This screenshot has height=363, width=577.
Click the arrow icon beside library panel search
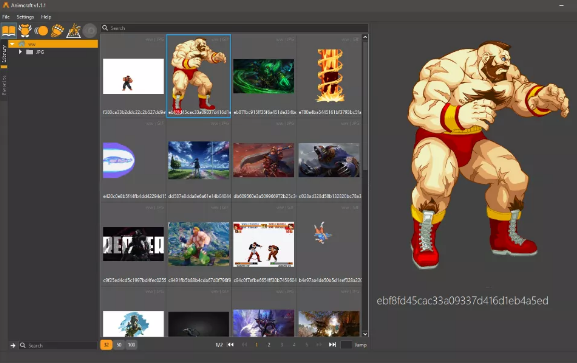(13, 345)
